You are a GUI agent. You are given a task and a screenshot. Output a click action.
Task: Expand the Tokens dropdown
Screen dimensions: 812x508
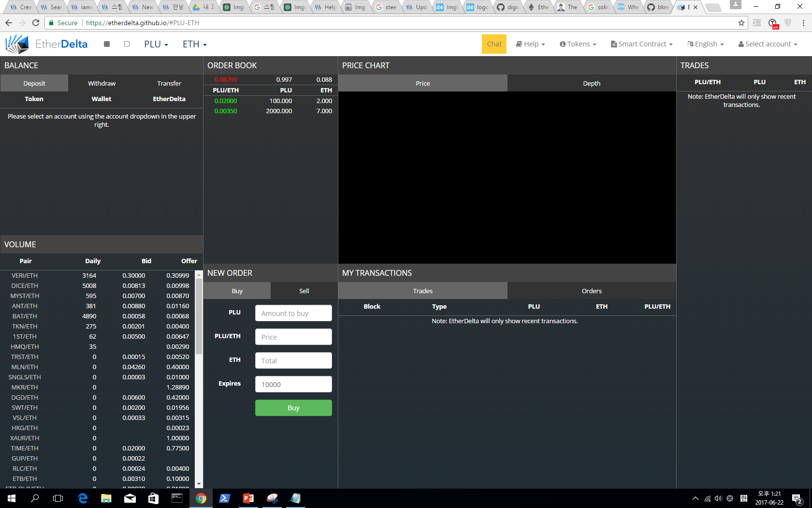click(578, 44)
